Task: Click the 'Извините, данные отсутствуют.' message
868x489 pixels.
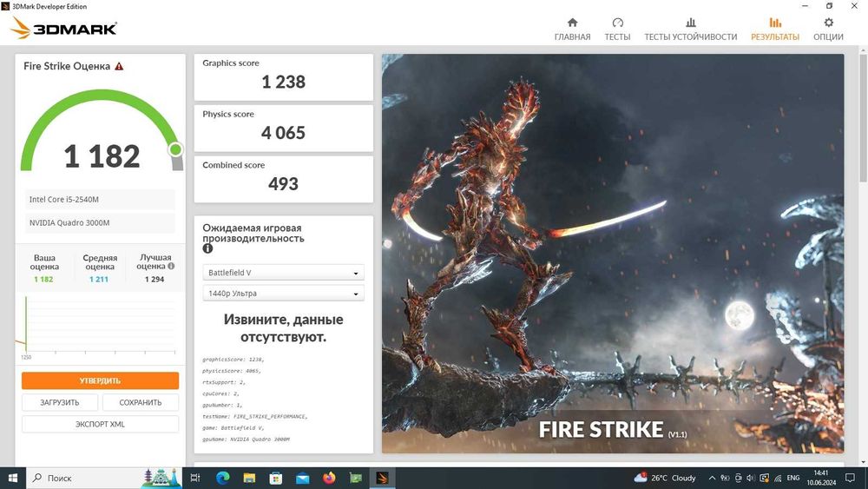Action: click(284, 327)
